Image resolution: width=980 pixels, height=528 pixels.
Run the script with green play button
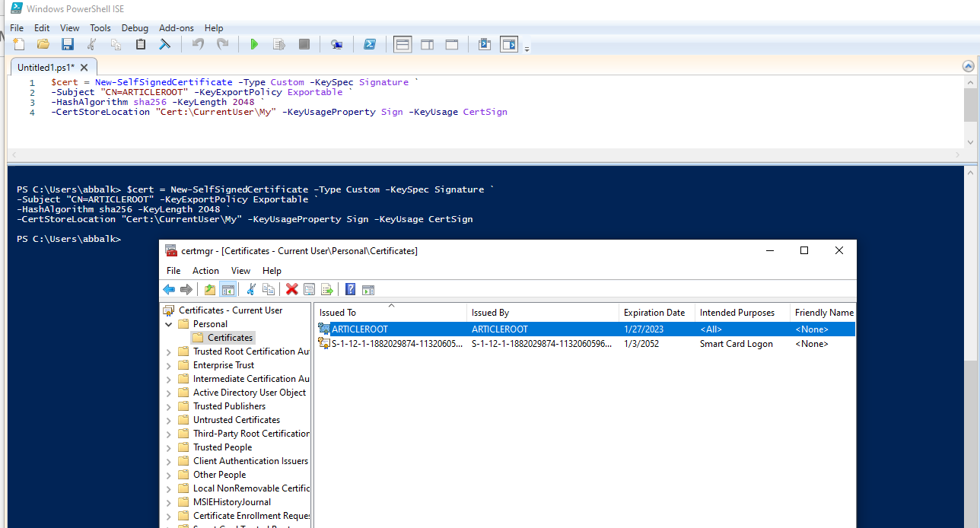coord(254,45)
